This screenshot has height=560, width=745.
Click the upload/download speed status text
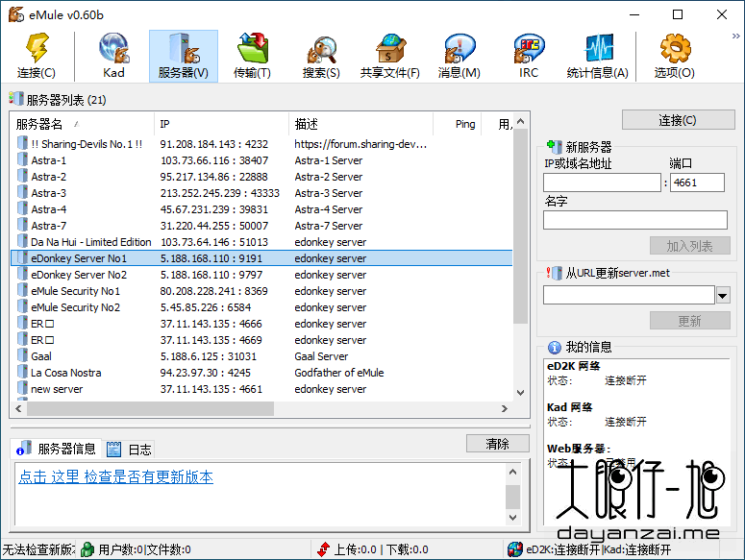click(x=382, y=549)
